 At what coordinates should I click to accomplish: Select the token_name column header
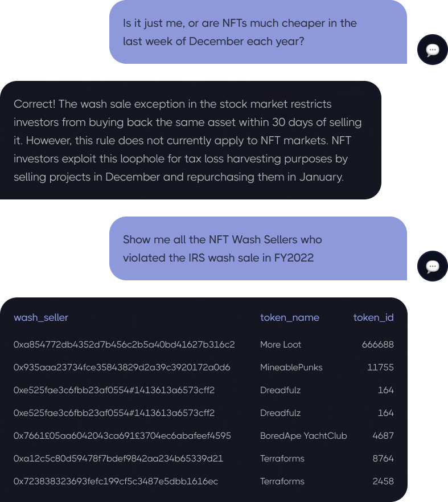click(x=290, y=317)
